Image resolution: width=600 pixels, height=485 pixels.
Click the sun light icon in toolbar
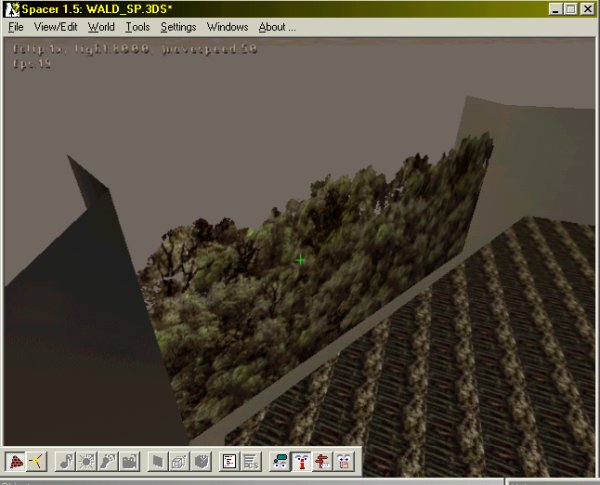pyautogui.click(x=86, y=462)
